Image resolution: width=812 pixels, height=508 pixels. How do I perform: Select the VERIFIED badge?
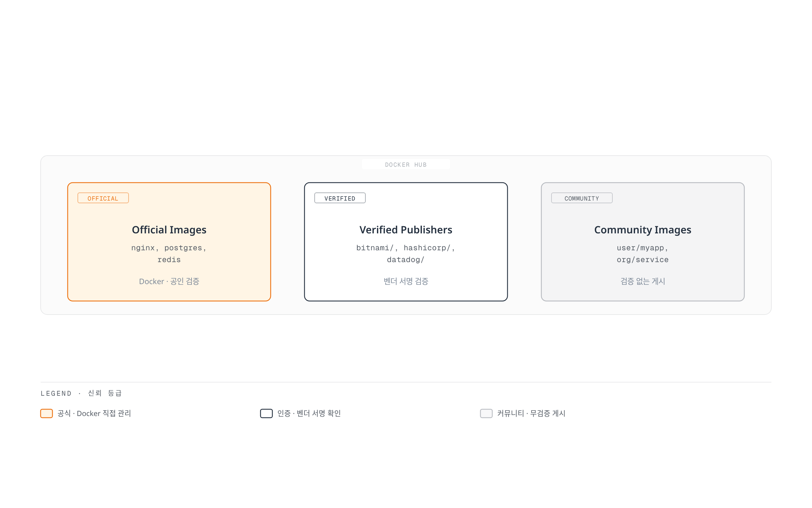coord(340,198)
